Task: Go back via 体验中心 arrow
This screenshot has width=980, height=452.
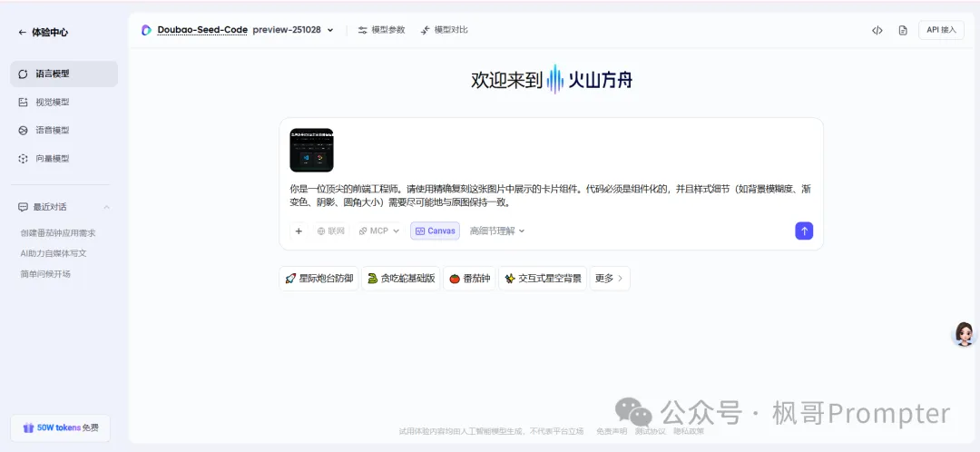Action: [x=23, y=33]
